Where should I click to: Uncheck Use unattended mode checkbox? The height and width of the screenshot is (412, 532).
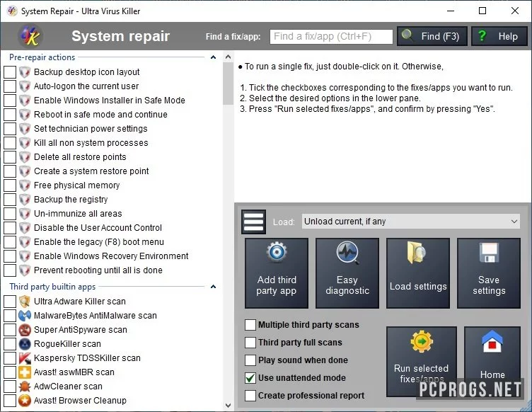pyautogui.click(x=250, y=378)
